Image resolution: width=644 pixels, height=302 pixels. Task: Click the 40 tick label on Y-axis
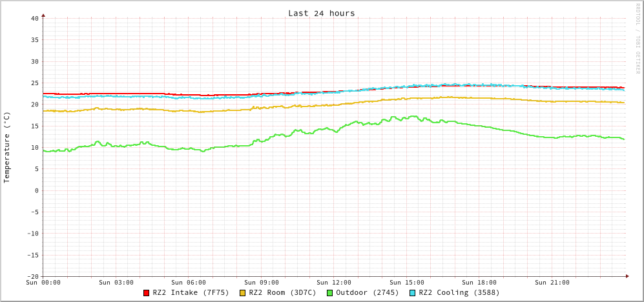[x=34, y=18]
